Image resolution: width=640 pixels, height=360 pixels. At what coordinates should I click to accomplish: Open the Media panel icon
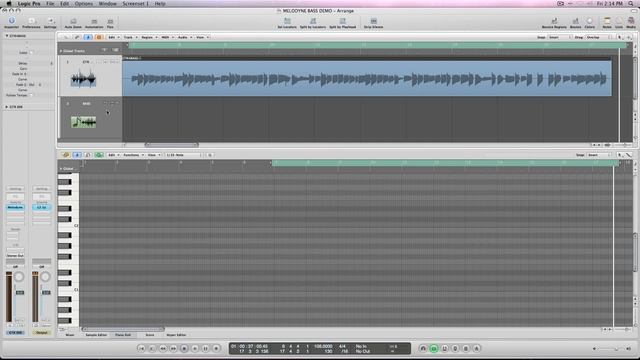point(631,22)
